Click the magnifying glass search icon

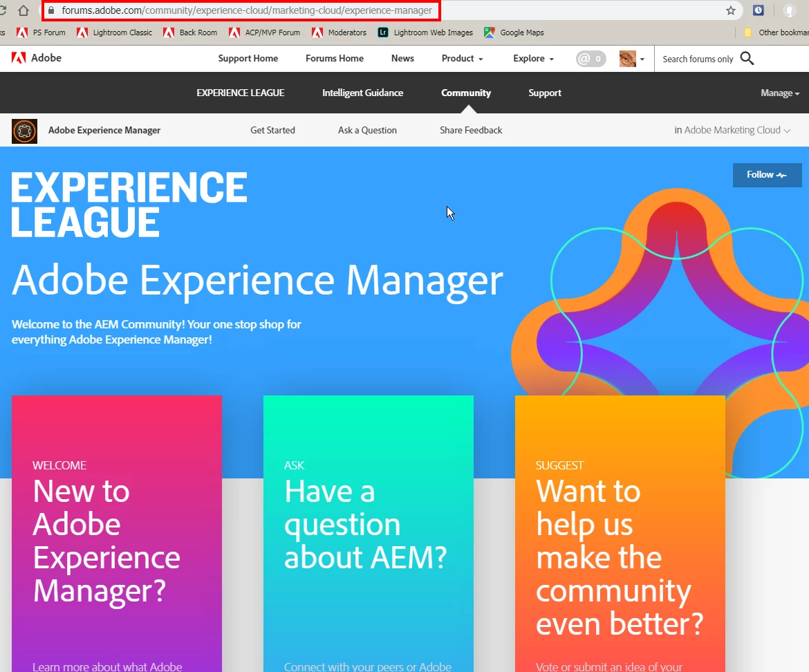[x=747, y=59]
